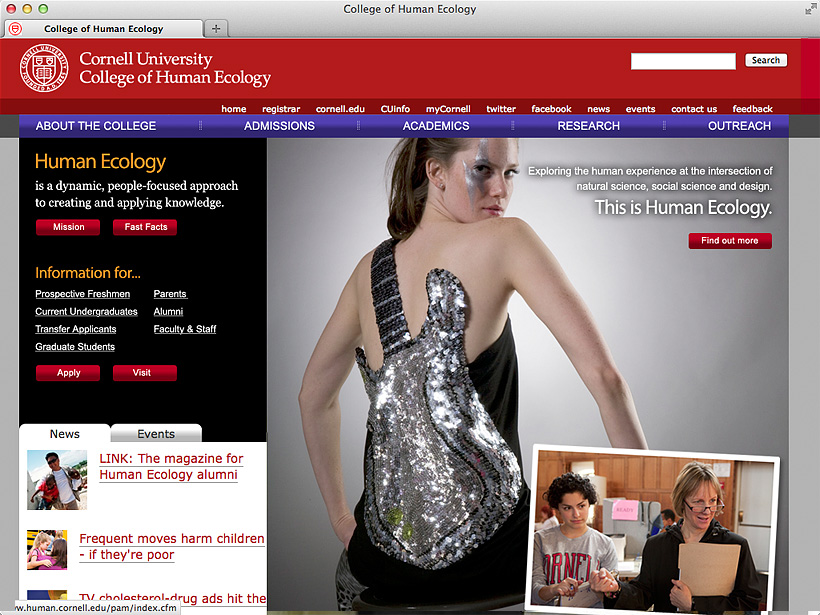Click inside the site search field
This screenshot has width=820, height=615.
(683, 61)
